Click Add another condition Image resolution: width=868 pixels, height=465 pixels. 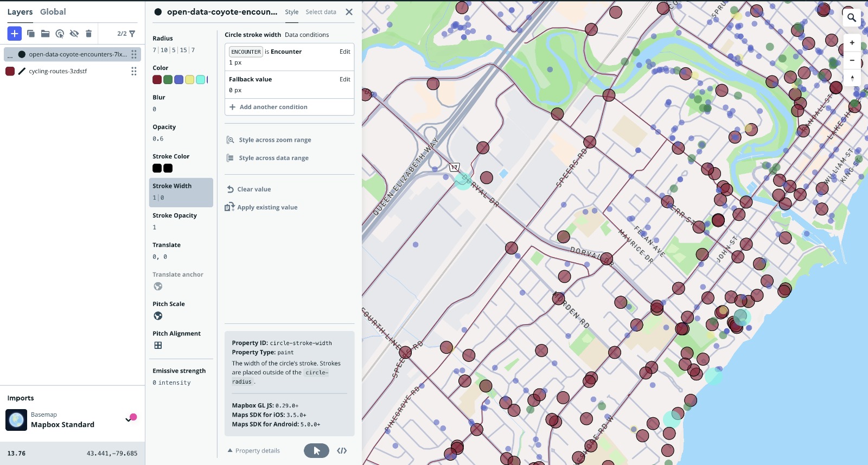[273, 107]
